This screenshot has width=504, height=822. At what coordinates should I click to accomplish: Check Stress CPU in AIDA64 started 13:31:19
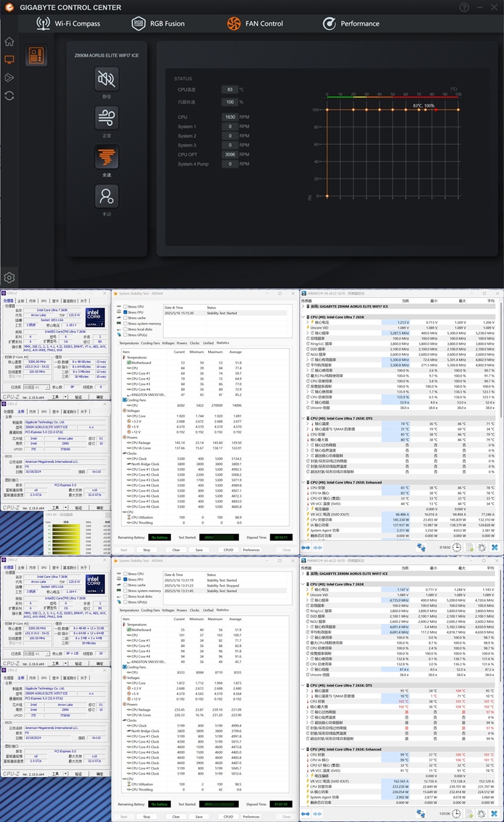(x=125, y=574)
